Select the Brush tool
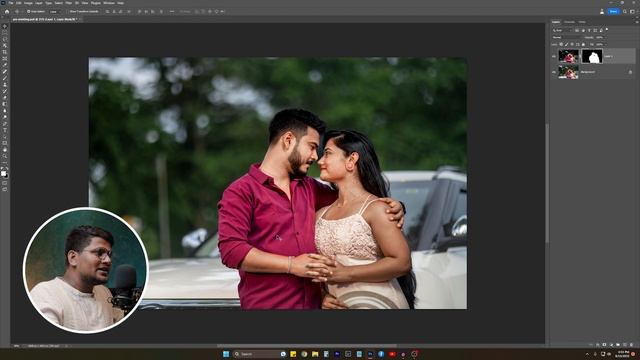Image resolution: width=640 pixels, height=360 pixels. (x=5, y=78)
